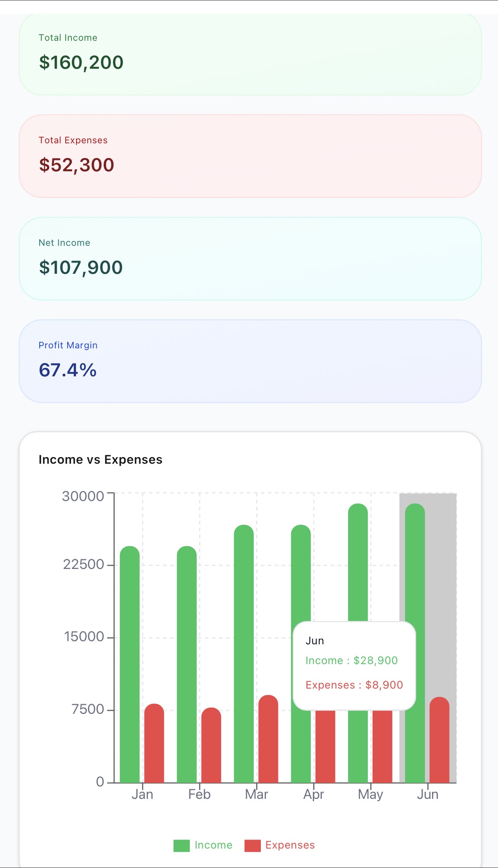Click the Income value inside the tooltip
Viewport: 498px width, 868px height.
point(351,660)
